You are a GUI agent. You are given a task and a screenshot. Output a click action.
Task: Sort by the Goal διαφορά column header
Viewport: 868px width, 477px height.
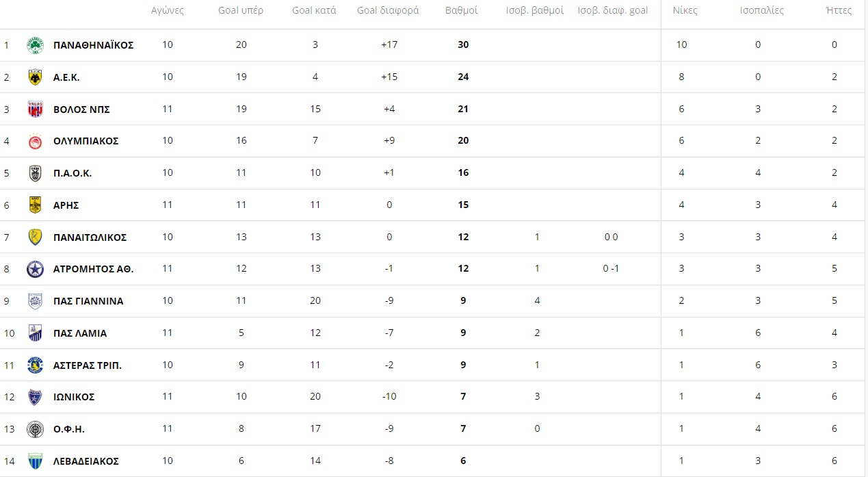click(388, 11)
